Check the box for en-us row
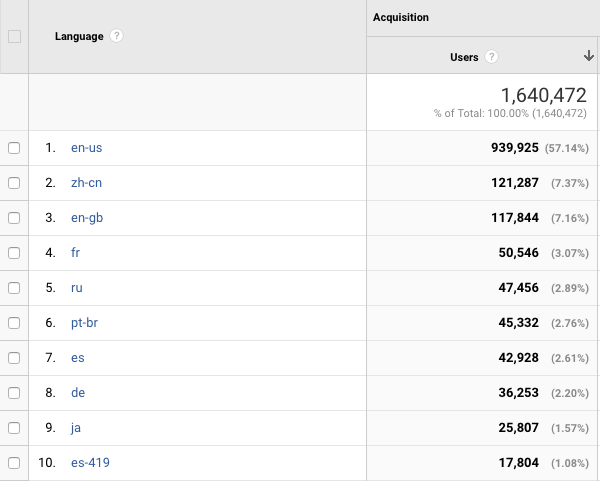This screenshot has width=600, height=482. click(14, 148)
